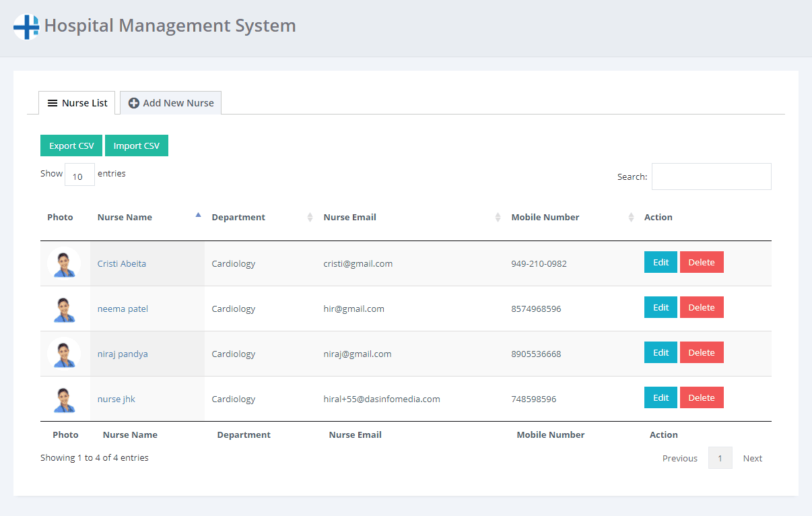This screenshot has height=516, width=812.
Task: Sort the Nurse Email column
Action: 498,218
